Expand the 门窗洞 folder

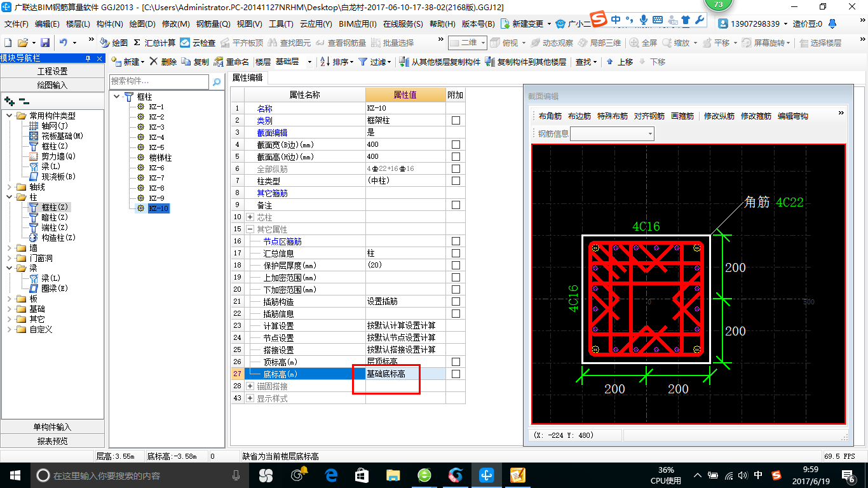point(10,258)
